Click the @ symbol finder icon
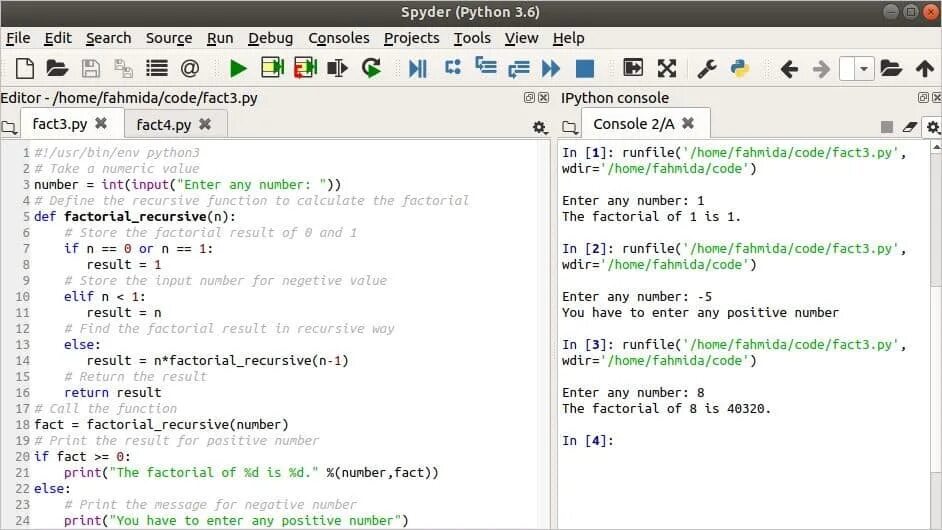This screenshot has height=530, width=942. click(x=189, y=69)
